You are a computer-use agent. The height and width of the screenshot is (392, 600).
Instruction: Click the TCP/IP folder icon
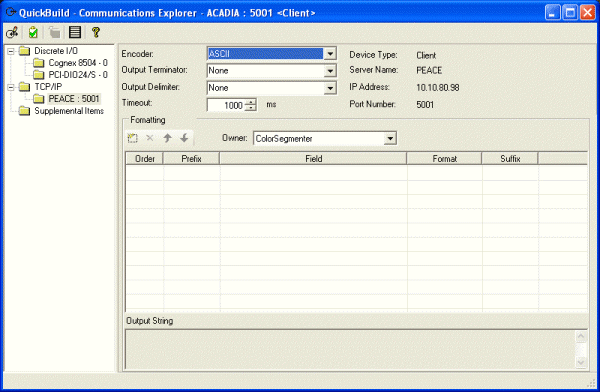pyautogui.click(x=25, y=87)
